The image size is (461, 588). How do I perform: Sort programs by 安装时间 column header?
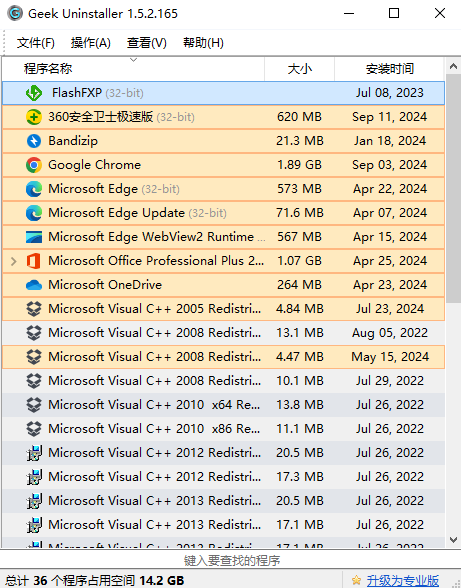click(389, 69)
